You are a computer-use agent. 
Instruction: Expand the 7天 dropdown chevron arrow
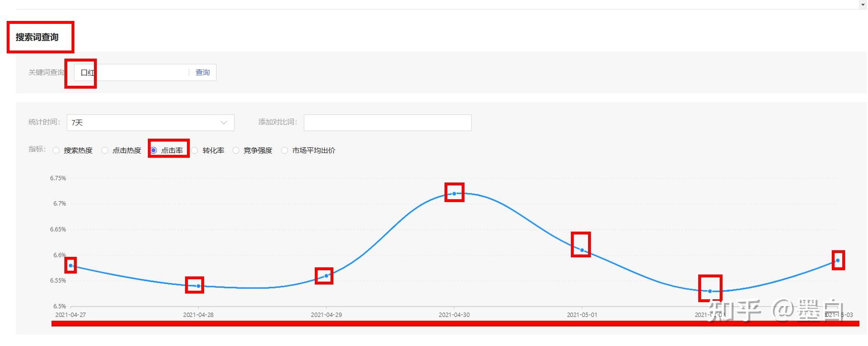pos(224,122)
